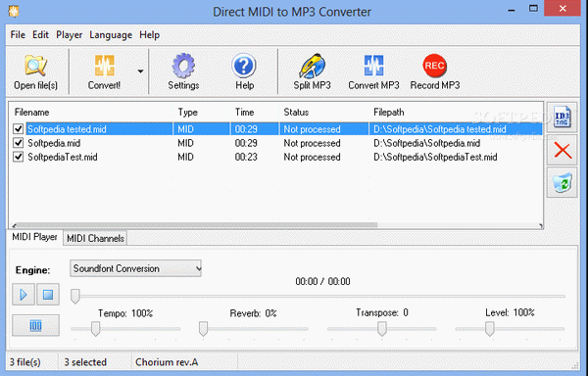Click the Chorium rev.A status bar entry
The width and height of the screenshot is (588, 376).
[167, 362]
